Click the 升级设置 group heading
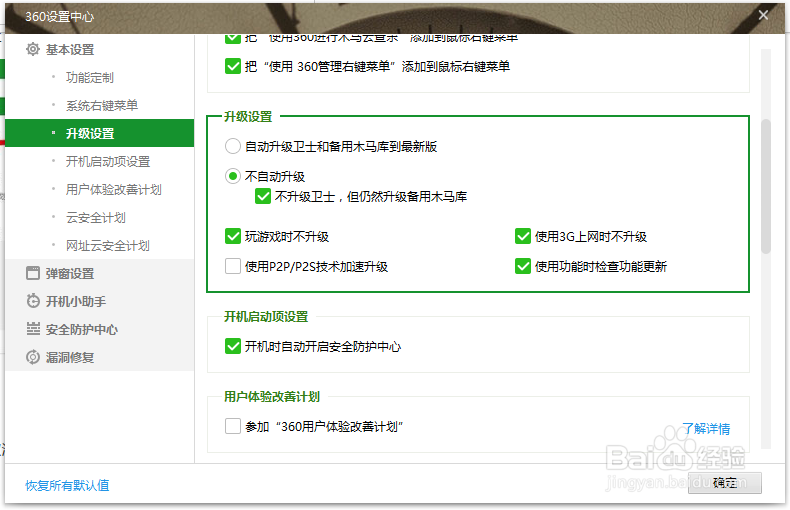 (248, 116)
